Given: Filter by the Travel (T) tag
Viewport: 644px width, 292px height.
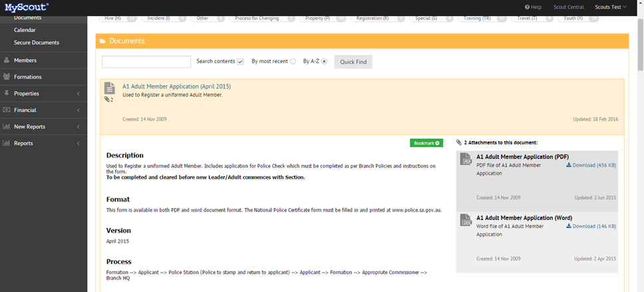Looking at the screenshot, I should click(532, 19).
